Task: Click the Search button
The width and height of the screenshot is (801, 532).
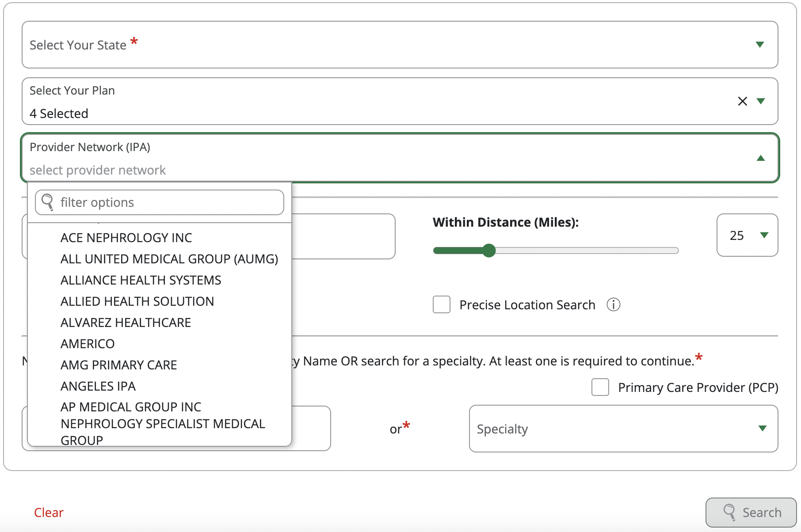Action: click(751, 512)
